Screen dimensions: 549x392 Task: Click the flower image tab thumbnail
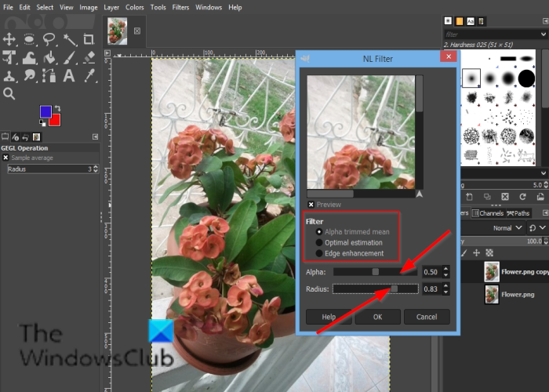click(x=118, y=31)
